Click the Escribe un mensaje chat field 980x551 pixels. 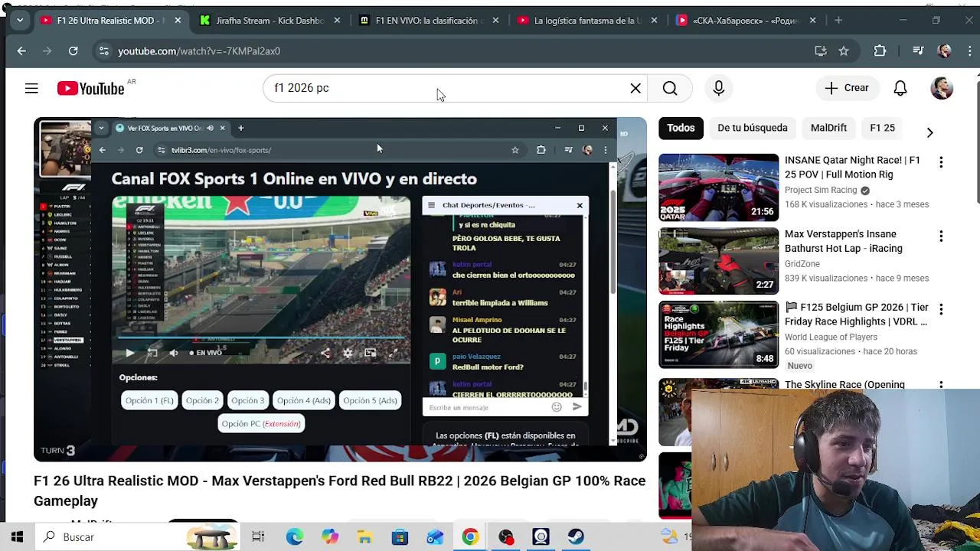(488, 408)
